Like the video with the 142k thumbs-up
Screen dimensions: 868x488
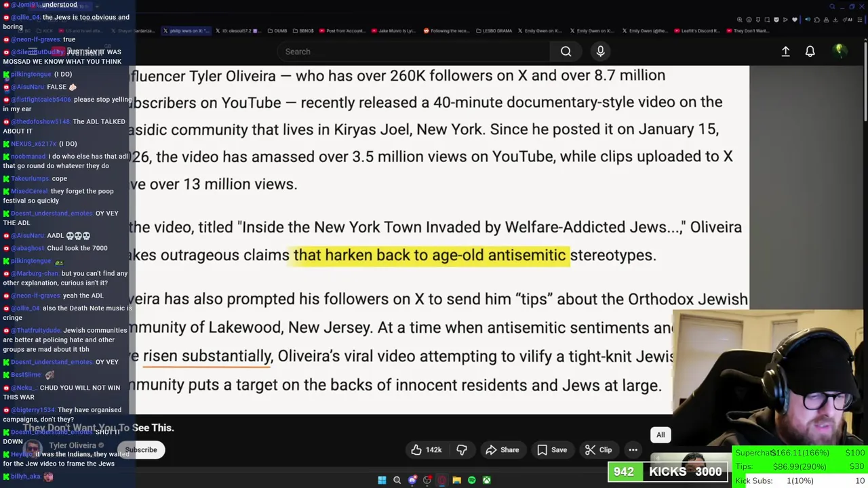(426, 450)
